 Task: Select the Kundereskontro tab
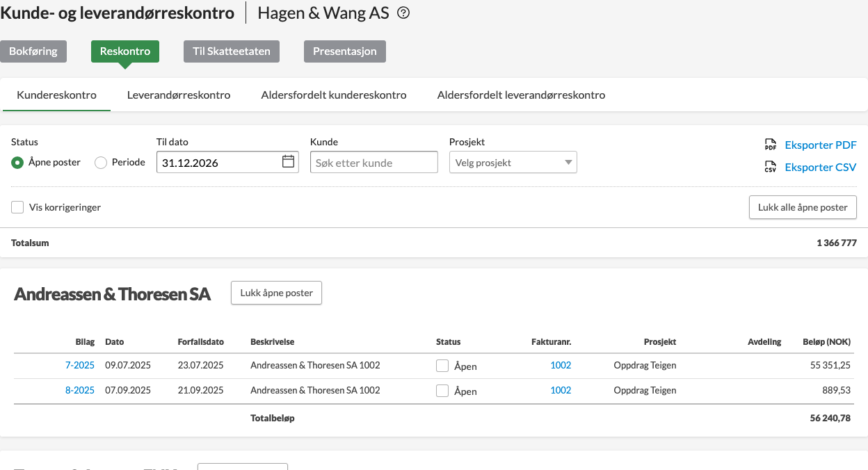point(57,95)
